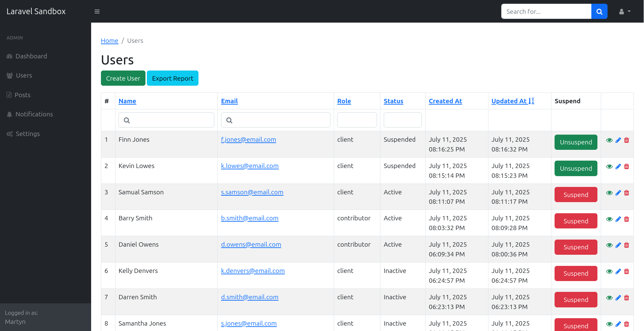Screen dimensions: 644x331
Task: Delete Darren Smith with trash icon
Action: tap(626, 298)
